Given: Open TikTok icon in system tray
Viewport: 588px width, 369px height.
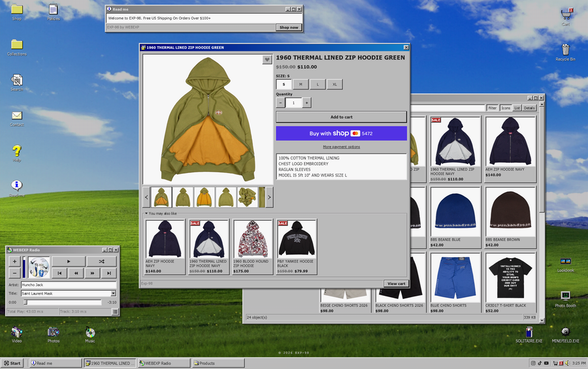Looking at the screenshot, I should tap(540, 363).
